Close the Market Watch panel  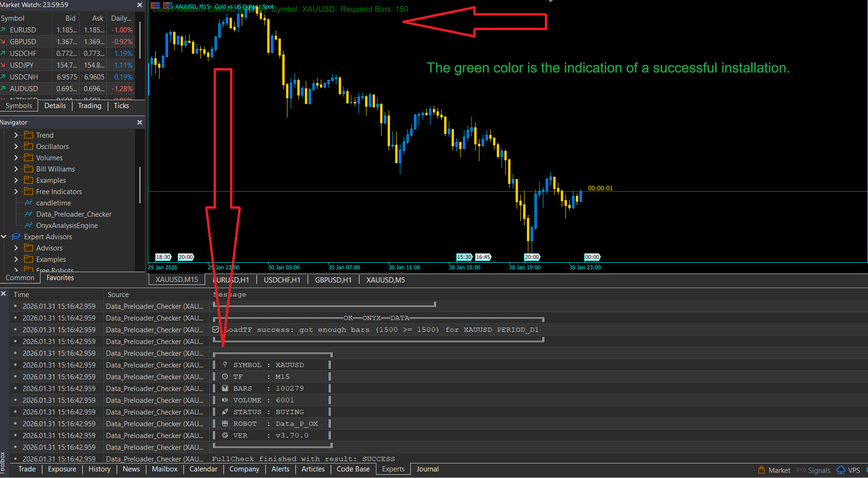coord(140,5)
